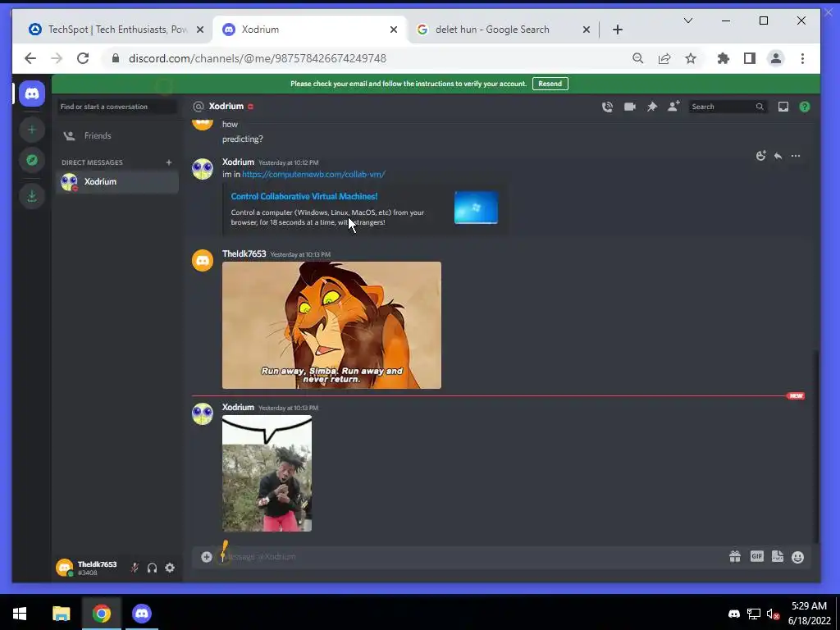Close the TechSpot tab
The height and width of the screenshot is (630, 840).
click(x=200, y=30)
